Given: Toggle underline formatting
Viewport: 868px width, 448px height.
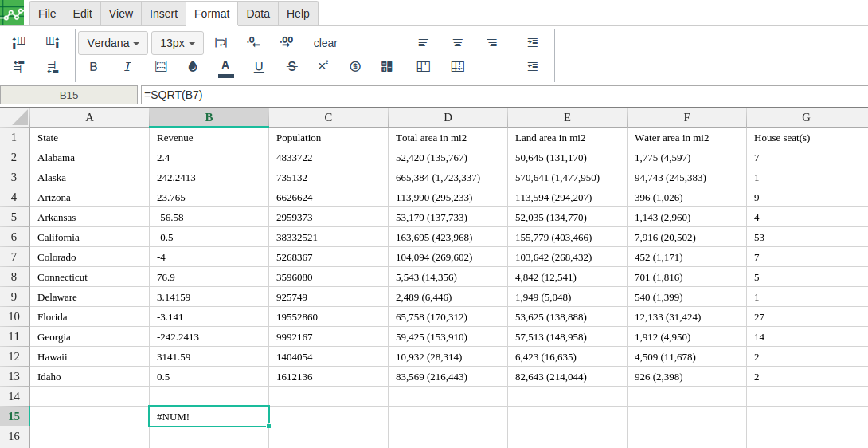Looking at the screenshot, I should point(259,67).
